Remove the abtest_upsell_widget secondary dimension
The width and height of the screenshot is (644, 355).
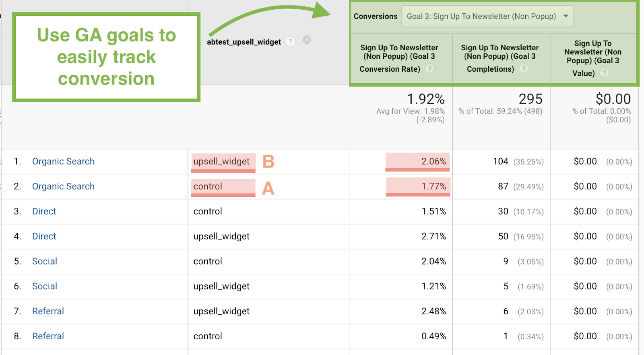307,40
